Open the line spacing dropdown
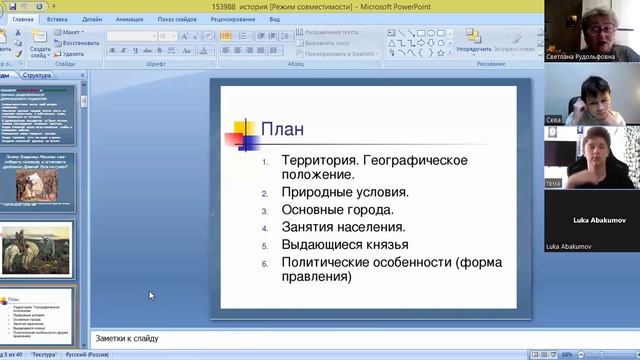640x360 pixels. click(286, 36)
